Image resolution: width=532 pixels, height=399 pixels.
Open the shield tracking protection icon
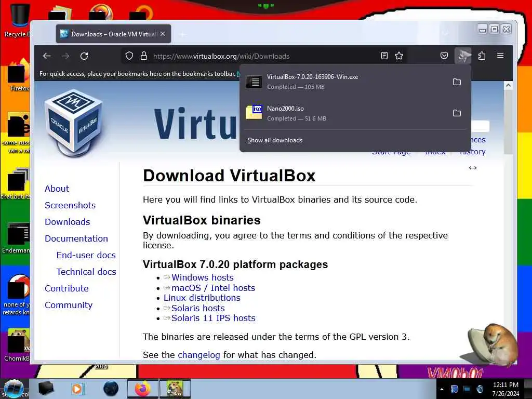(x=129, y=56)
